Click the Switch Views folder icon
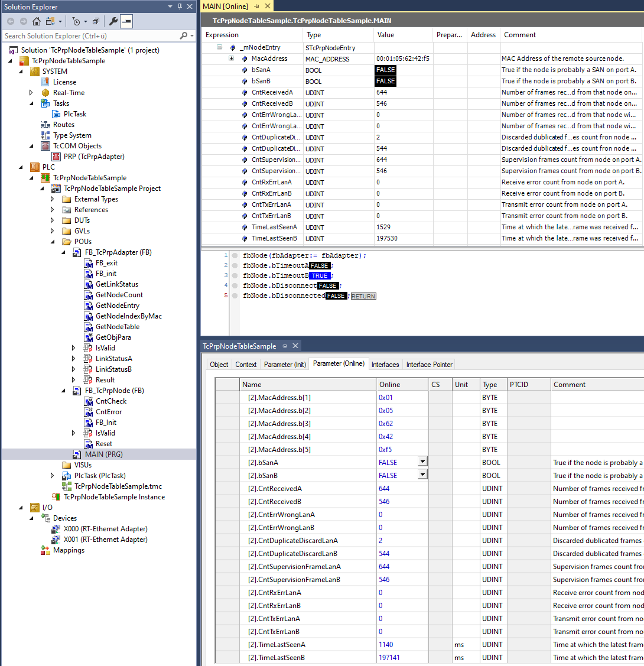Screen dimensions: 644x666 [x=50, y=21]
